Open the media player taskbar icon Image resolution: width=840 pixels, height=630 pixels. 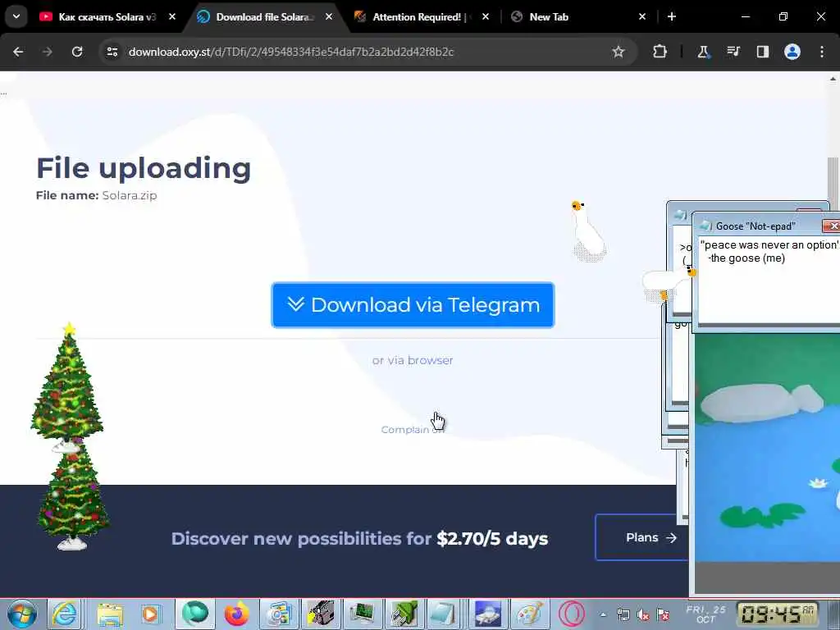click(x=151, y=614)
